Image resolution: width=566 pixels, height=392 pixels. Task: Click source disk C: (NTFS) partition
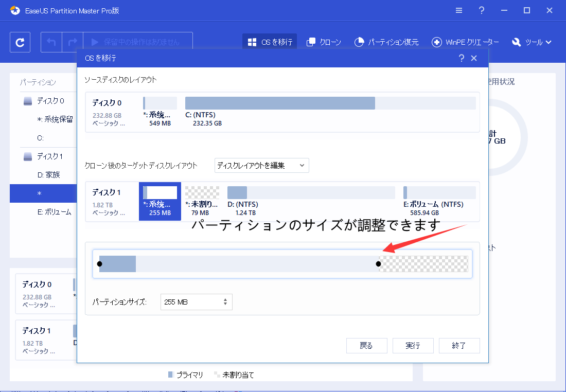click(330, 112)
